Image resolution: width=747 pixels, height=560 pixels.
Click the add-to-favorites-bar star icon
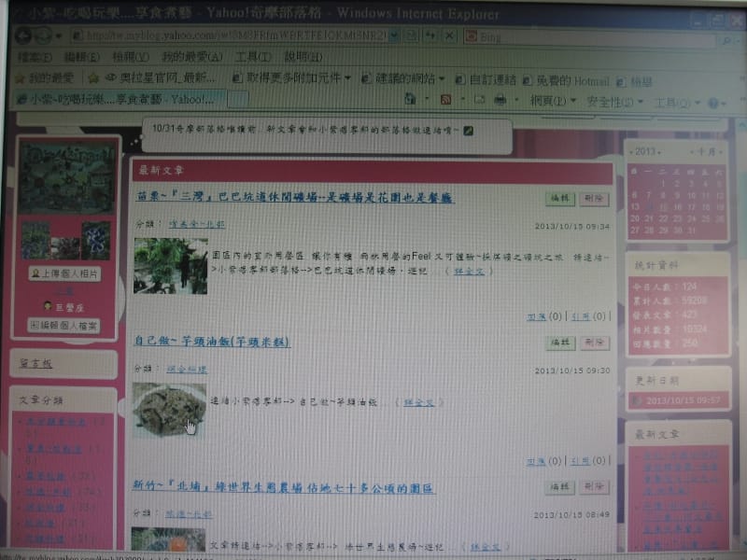(93, 77)
